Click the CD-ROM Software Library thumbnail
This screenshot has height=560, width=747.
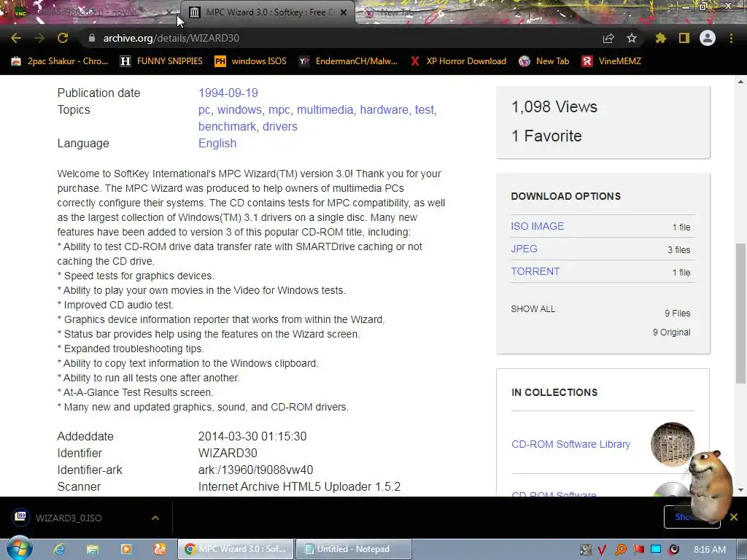coord(672,444)
